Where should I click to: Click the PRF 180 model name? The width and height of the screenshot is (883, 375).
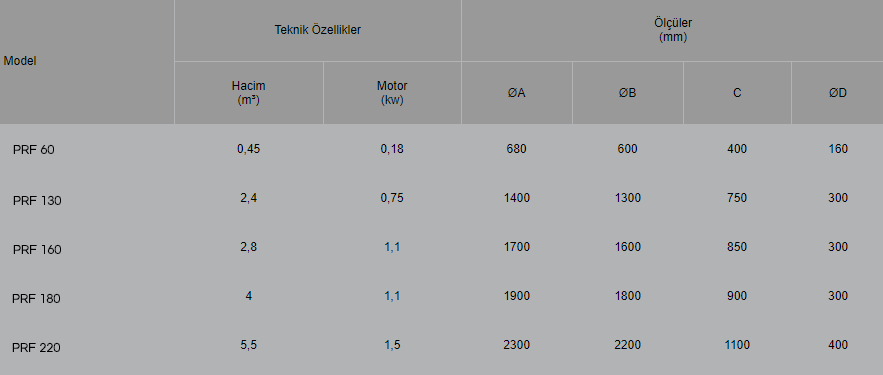tap(36, 298)
